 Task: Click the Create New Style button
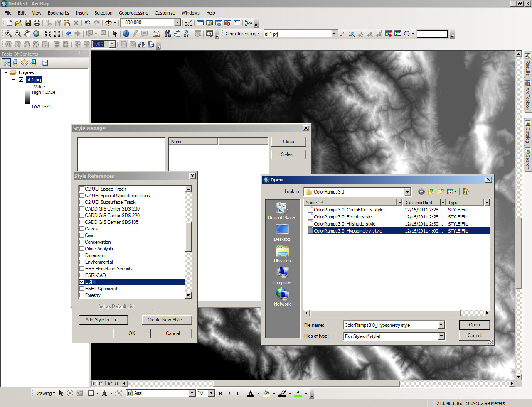(x=167, y=320)
